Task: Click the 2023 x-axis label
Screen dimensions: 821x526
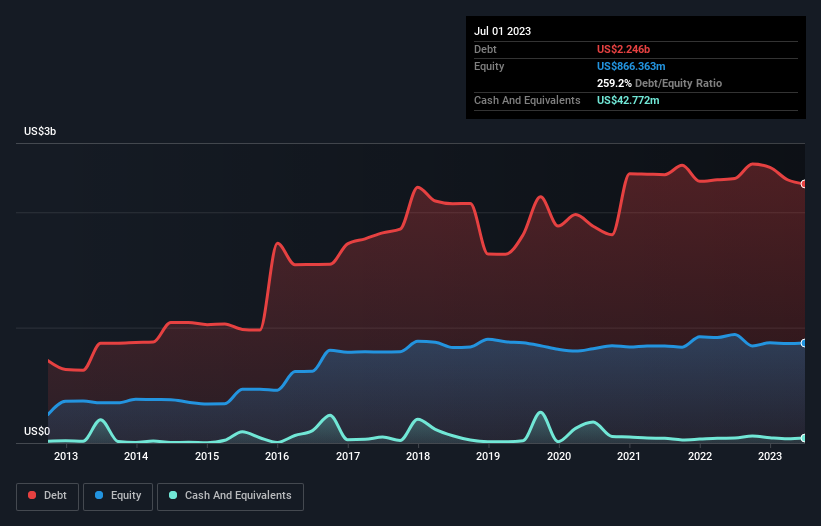Action: pos(770,456)
